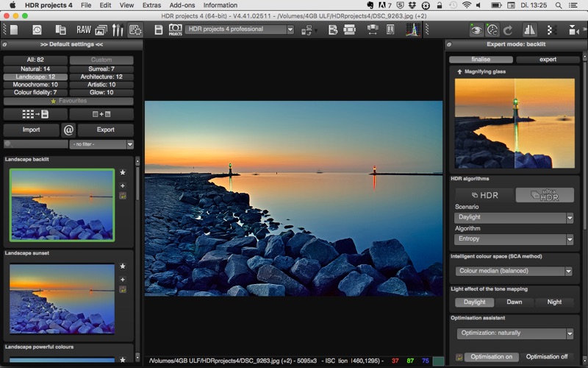
Task: Filter presets by Natural: 14
Action: 35,68
